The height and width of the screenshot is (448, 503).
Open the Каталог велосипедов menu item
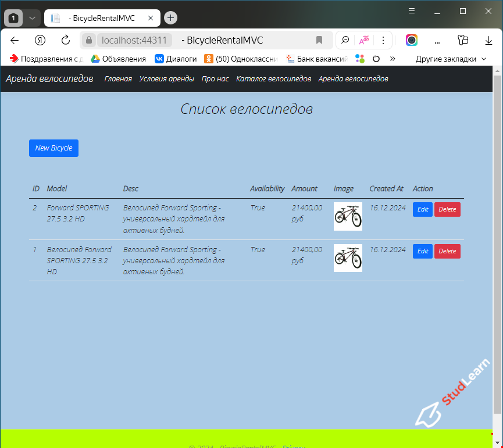(x=273, y=78)
